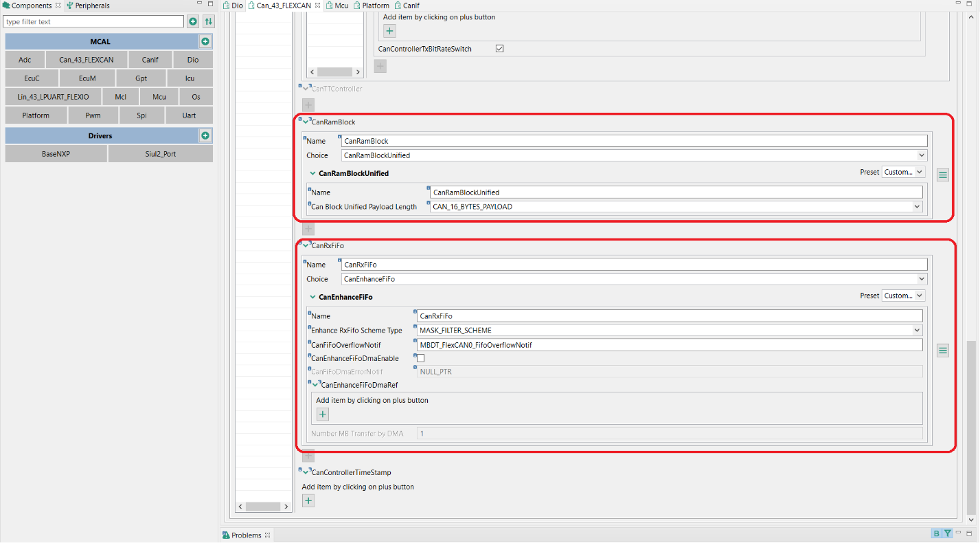Open the list options icon beside CanEnhanceFiFo section
The height and width of the screenshot is (543, 980).
tap(942, 350)
